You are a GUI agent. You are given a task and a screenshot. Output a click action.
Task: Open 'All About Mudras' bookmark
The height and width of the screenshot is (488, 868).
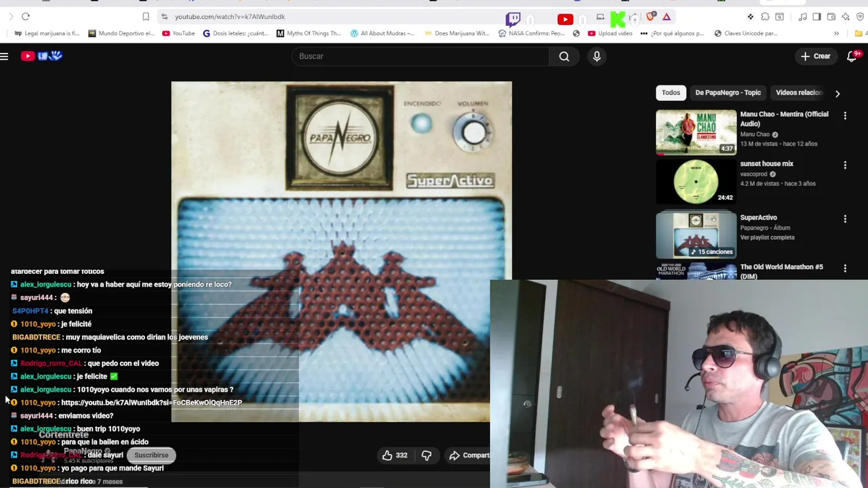pyautogui.click(x=382, y=33)
